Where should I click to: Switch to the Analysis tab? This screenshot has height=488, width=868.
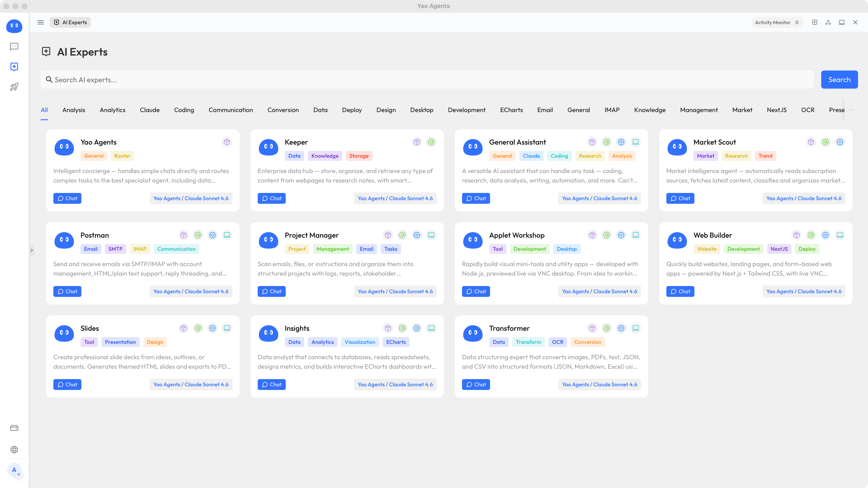[74, 110]
